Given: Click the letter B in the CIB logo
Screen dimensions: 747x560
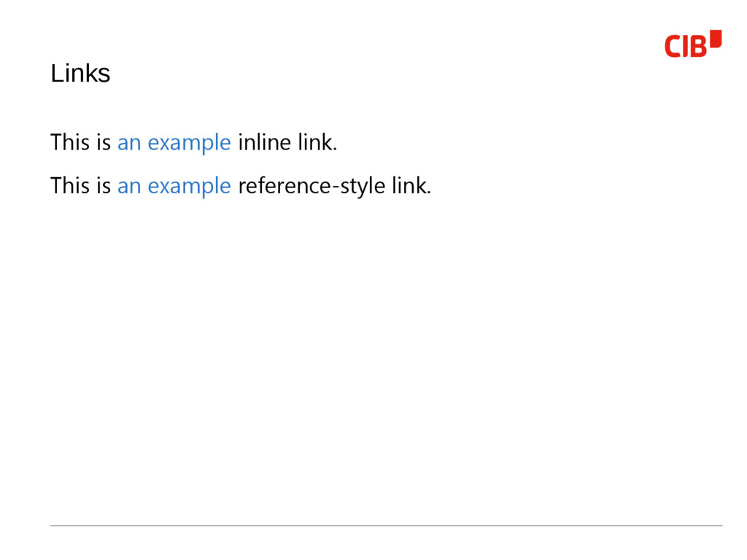Looking at the screenshot, I should [x=698, y=47].
